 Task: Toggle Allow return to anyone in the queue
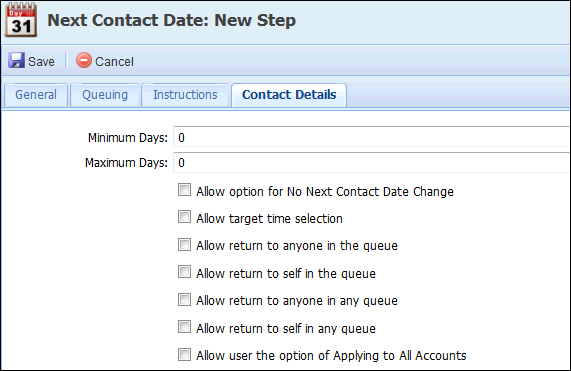(184, 244)
